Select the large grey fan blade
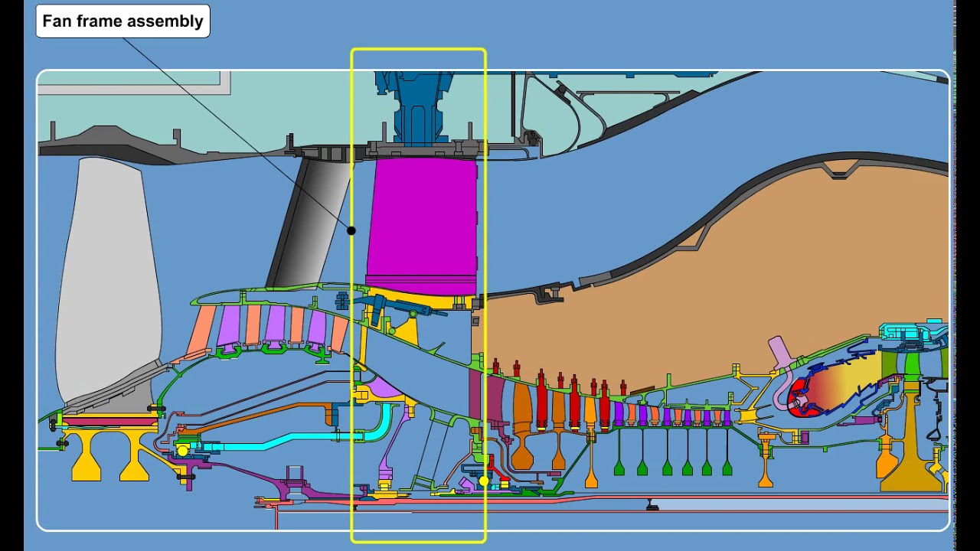The image size is (980, 551). click(107, 282)
